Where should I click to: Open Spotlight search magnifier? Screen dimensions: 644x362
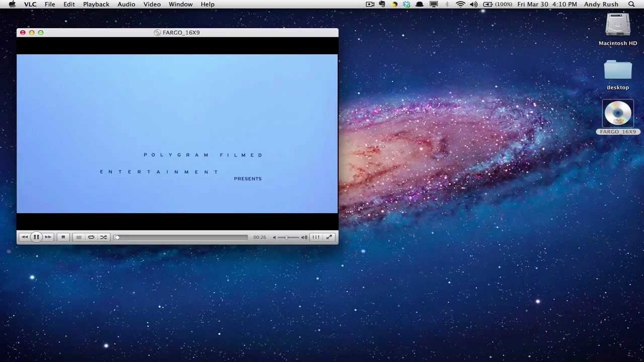[x=631, y=4]
